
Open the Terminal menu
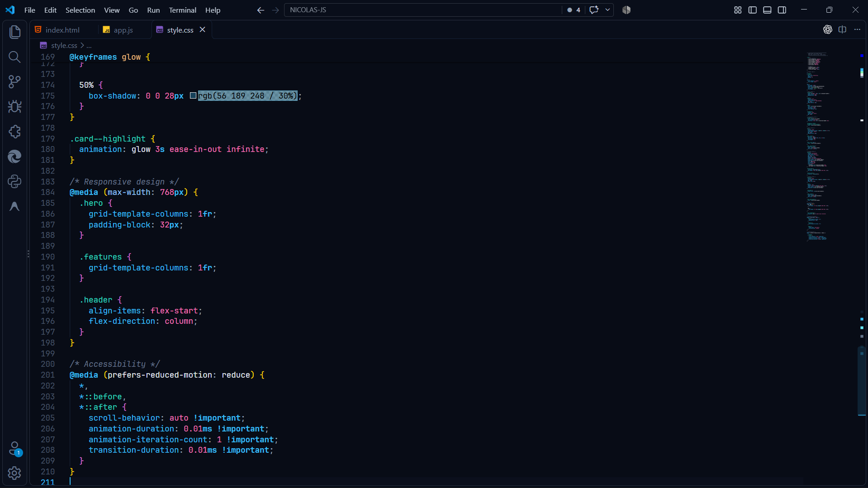(x=183, y=10)
